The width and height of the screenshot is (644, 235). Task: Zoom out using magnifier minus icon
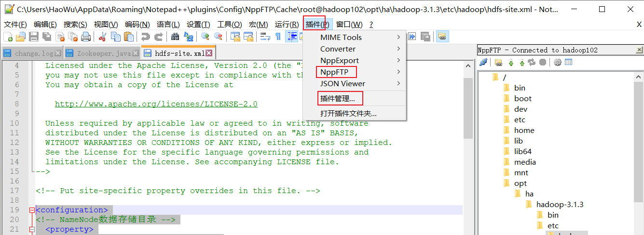tap(218, 37)
